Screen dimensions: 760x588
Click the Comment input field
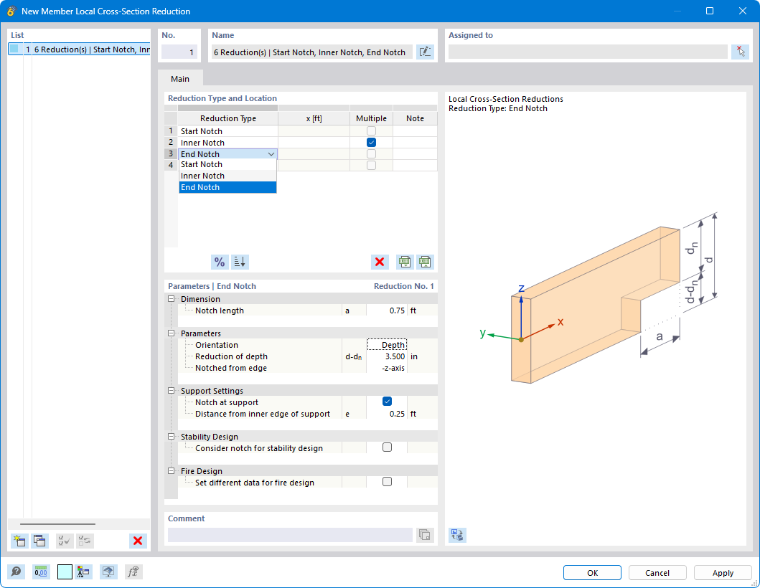click(x=290, y=535)
